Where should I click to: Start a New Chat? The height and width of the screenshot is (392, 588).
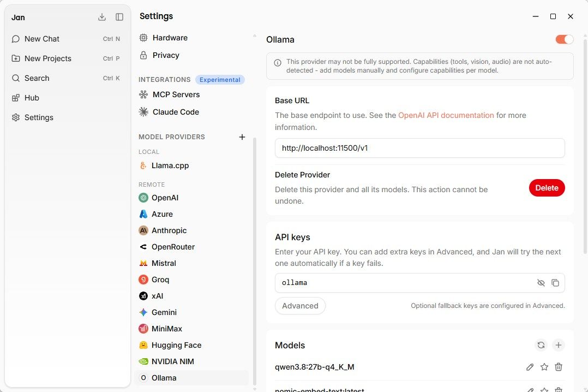[x=68, y=39]
